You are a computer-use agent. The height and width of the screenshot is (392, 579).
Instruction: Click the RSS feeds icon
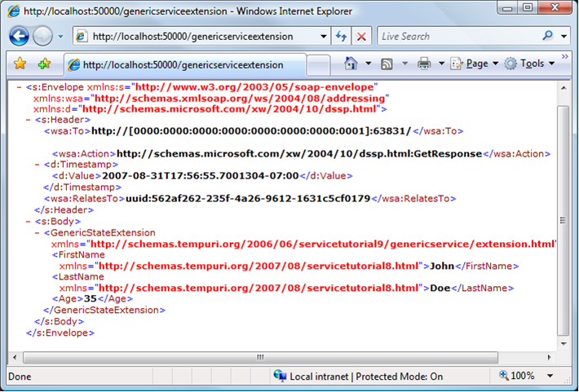tap(387, 64)
